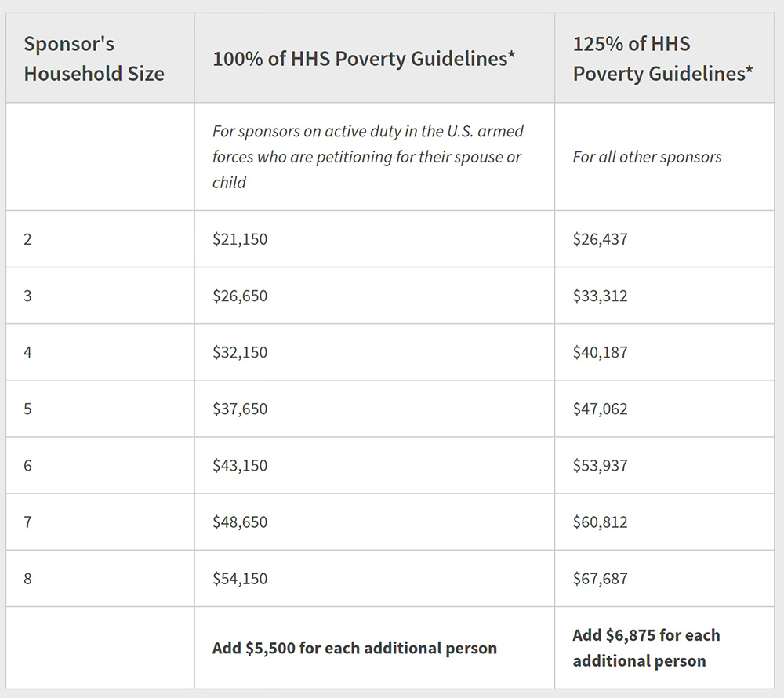Screen dimensions: 784x698
Task: Click the $21,150 cell for household size 2
Action: 240,239
